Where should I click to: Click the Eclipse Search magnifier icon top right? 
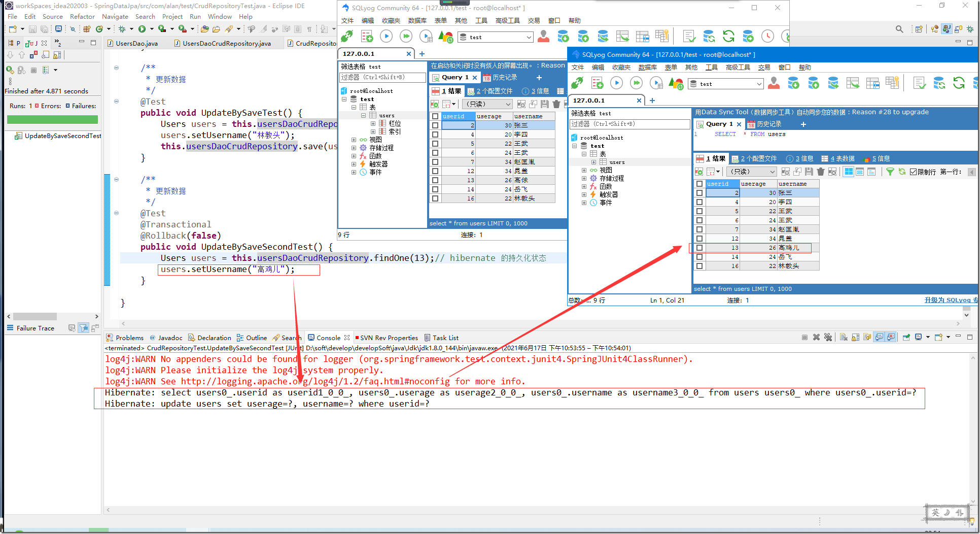click(899, 29)
